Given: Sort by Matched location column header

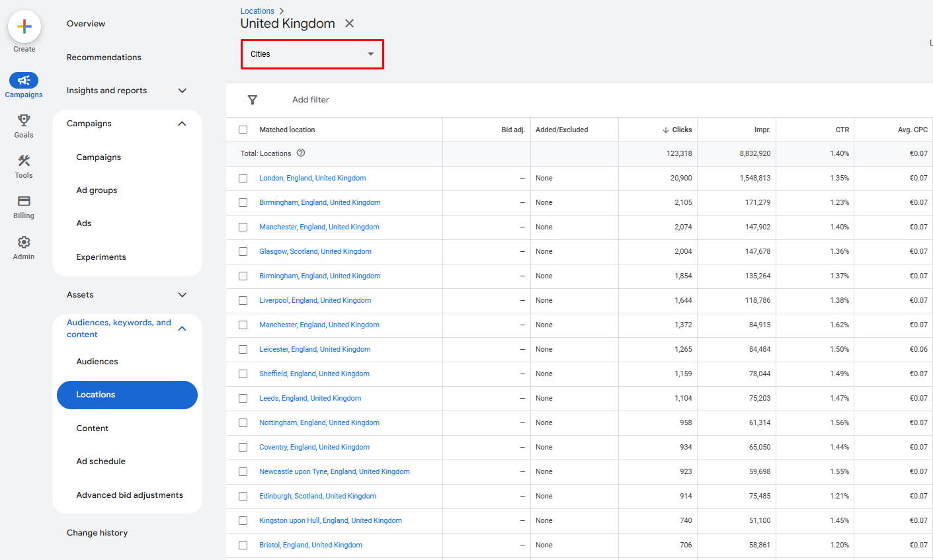Looking at the screenshot, I should point(287,130).
